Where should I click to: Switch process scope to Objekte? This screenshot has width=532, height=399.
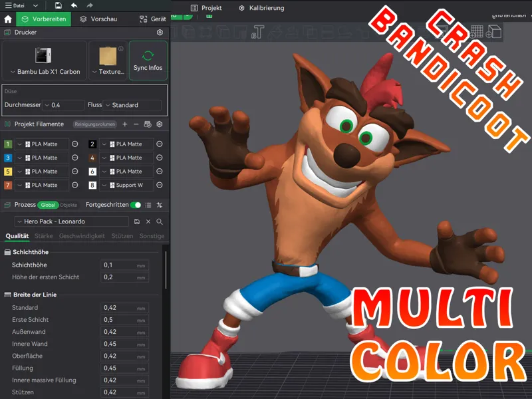point(68,205)
